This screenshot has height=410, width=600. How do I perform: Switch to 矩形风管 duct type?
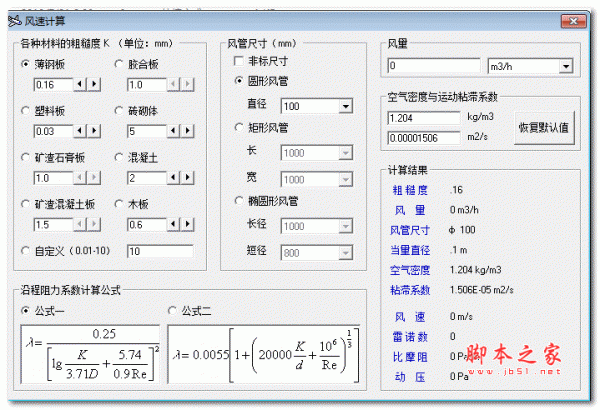coord(238,127)
